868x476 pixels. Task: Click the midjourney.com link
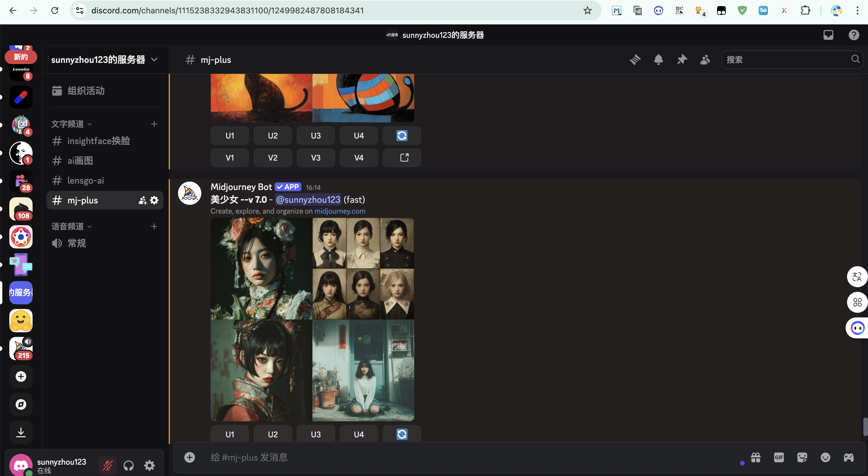tap(340, 211)
